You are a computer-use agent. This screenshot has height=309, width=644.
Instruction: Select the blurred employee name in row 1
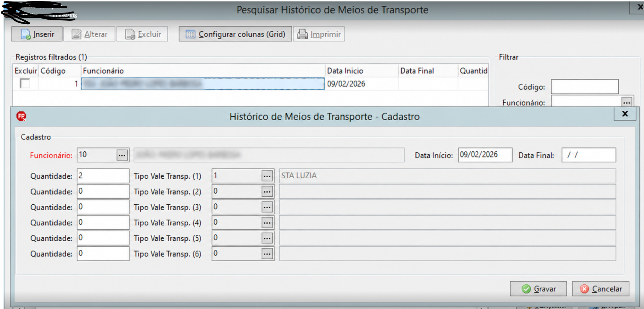coord(203,84)
